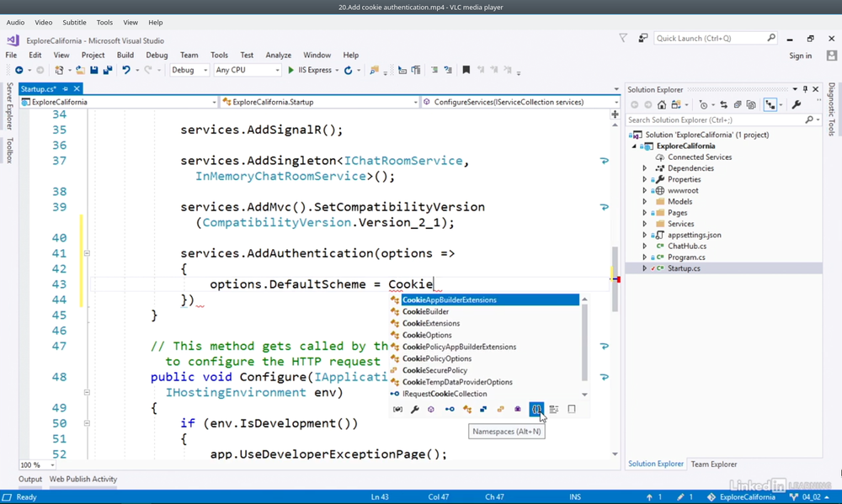
Task: Toggle the Snippets IntelliSense filter icon
Action: [x=572, y=409]
